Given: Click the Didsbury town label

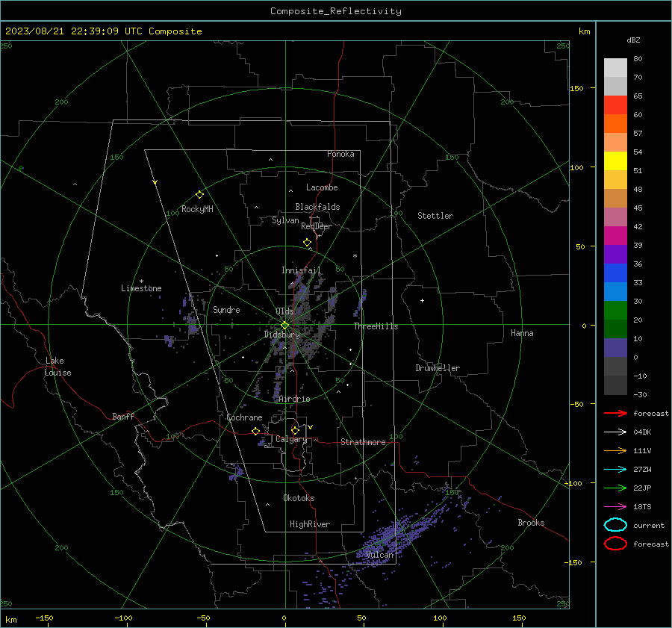Looking at the screenshot, I should pos(281,335).
